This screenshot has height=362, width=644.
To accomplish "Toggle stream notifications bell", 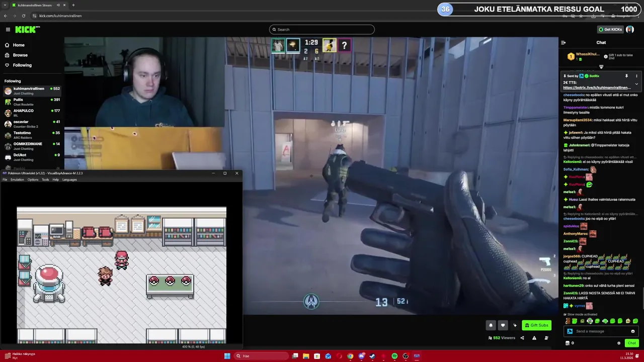I will click(491, 325).
